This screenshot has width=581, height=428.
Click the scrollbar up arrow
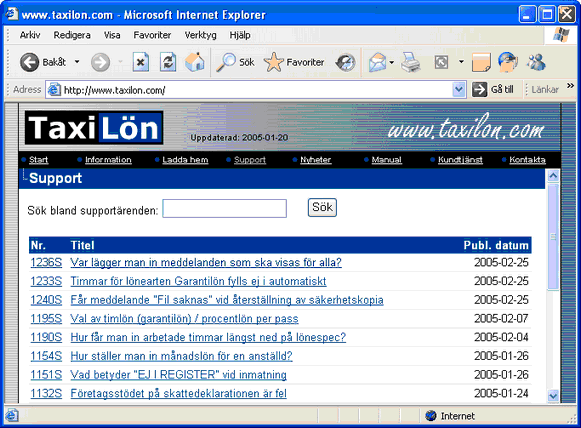tap(553, 176)
